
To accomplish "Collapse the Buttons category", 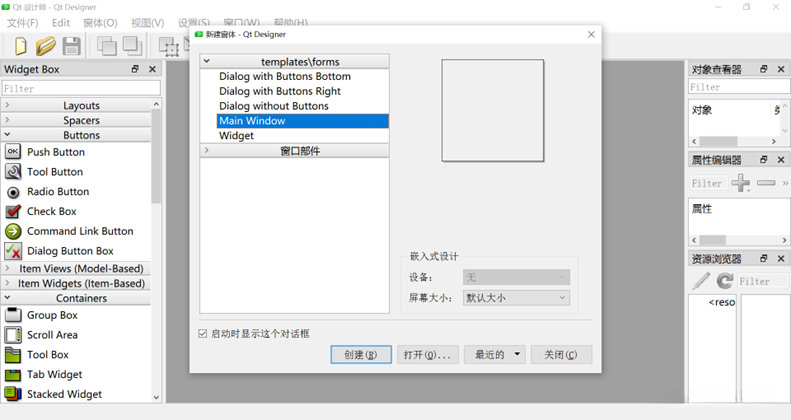I will pyautogui.click(x=7, y=135).
